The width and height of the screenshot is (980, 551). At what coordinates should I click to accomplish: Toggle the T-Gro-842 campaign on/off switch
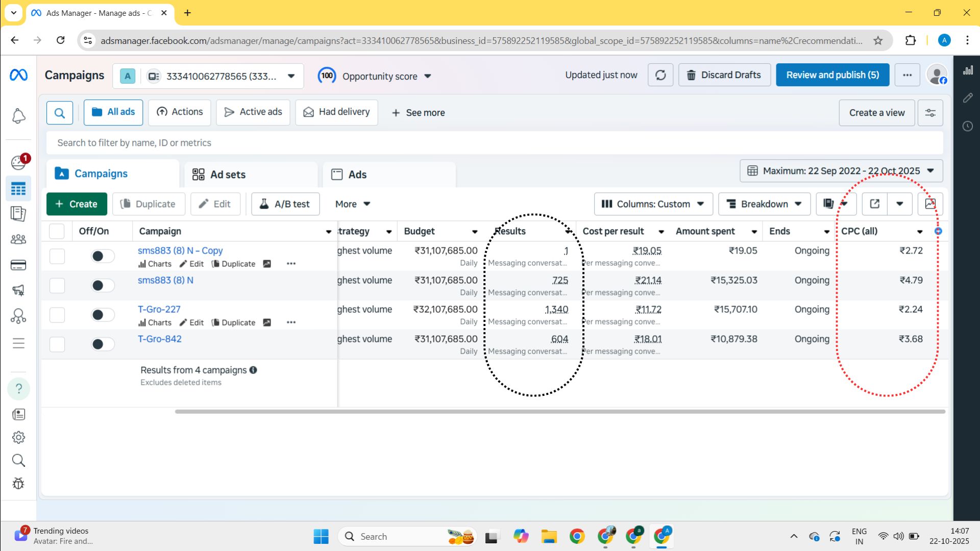pyautogui.click(x=103, y=344)
